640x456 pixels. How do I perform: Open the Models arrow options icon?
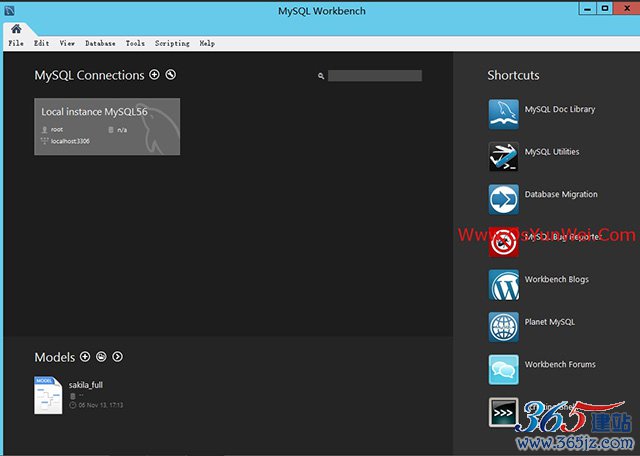[x=118, y=357]
